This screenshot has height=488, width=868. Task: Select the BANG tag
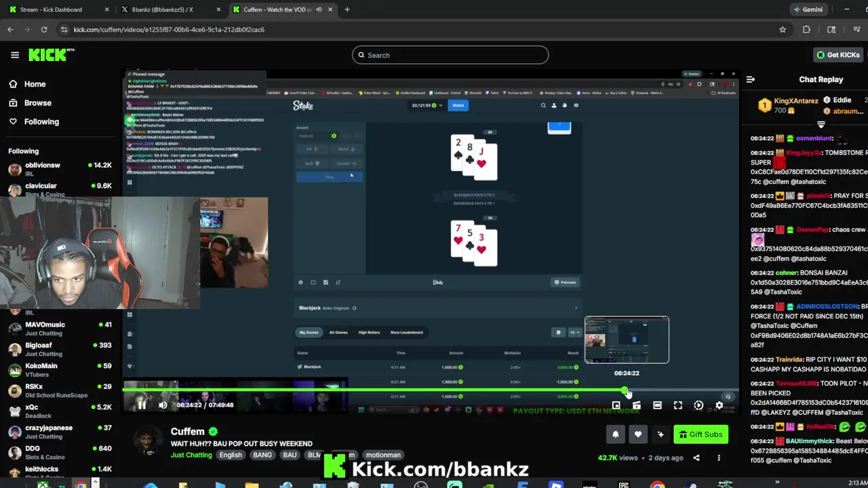(x=262, y=455)
